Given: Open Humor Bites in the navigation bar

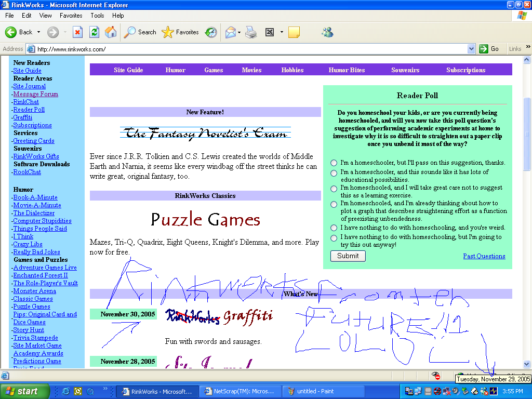Looking at the screenshot, I should tap(347, 70).
